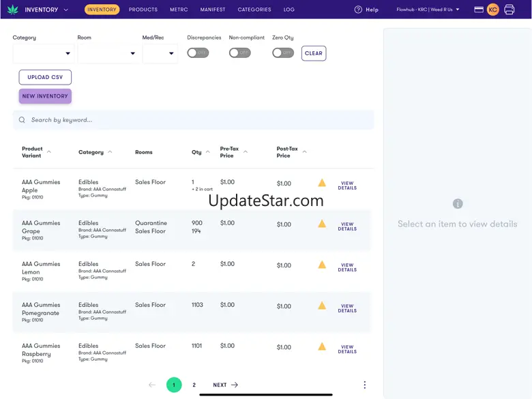This screenshot has width=532, height=399.
Task: Click the card icon in header
Action: coord(479,10)
